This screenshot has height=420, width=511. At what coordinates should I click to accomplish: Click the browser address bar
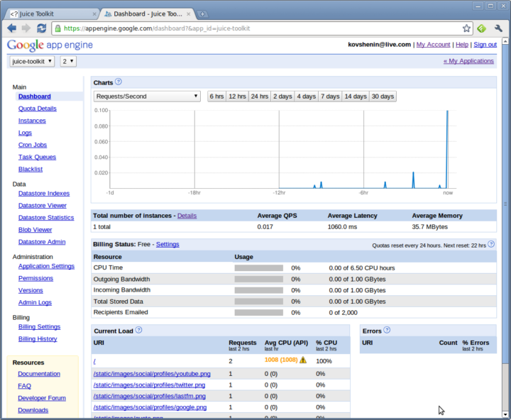tap(260, 28)
